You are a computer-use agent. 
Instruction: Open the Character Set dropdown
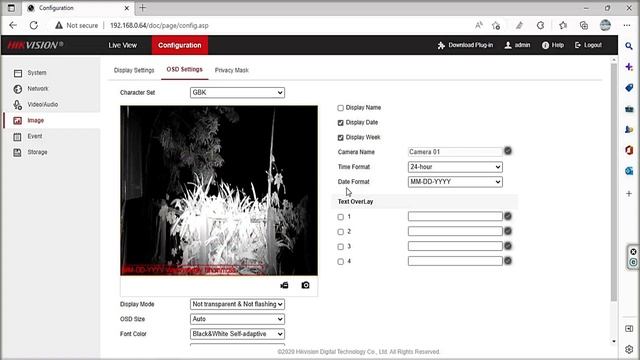tap(237, 93)
